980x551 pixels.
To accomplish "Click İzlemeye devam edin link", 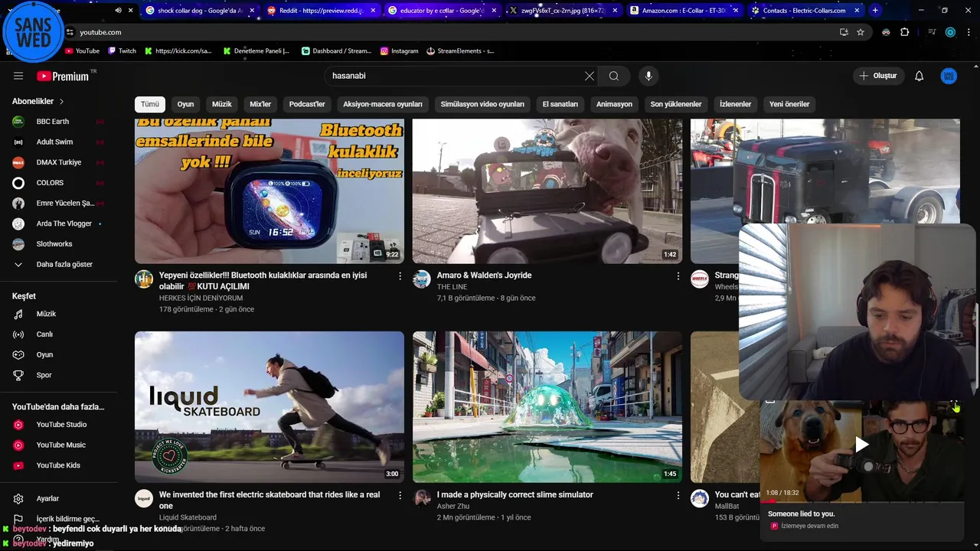I will coord(809,526).
